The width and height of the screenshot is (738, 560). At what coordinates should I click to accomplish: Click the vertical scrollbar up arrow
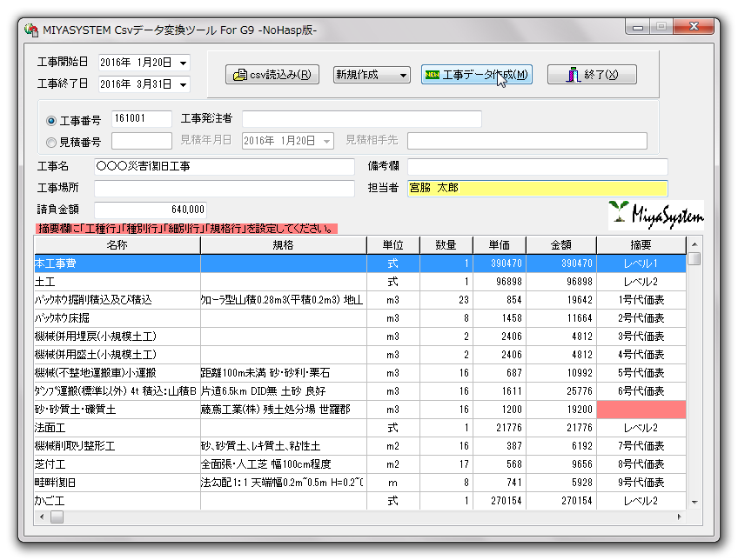(694, 244)
